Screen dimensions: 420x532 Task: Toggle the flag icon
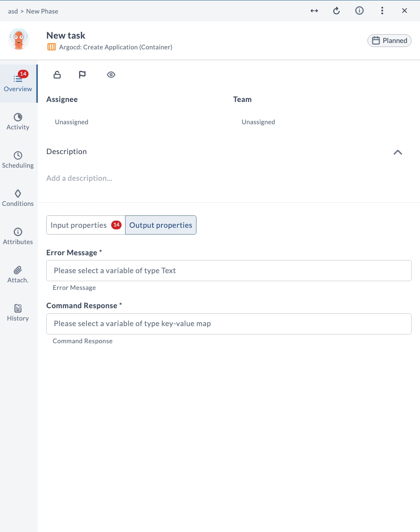tap(82, 74)
